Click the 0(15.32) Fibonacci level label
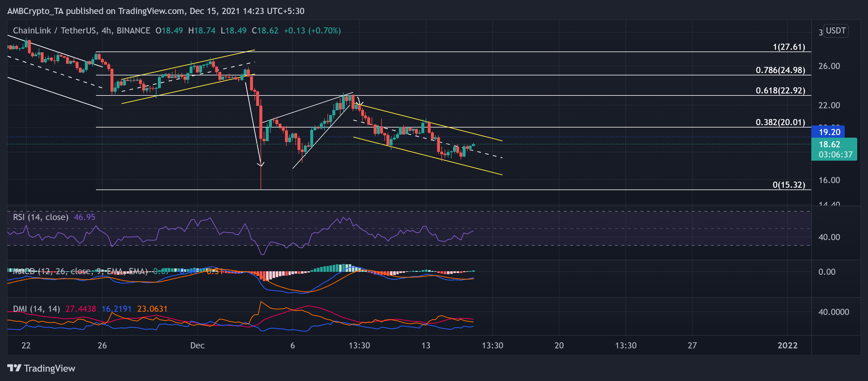This screenshot has width=868, height=381. pyautogui.click(x=789, y=185)
